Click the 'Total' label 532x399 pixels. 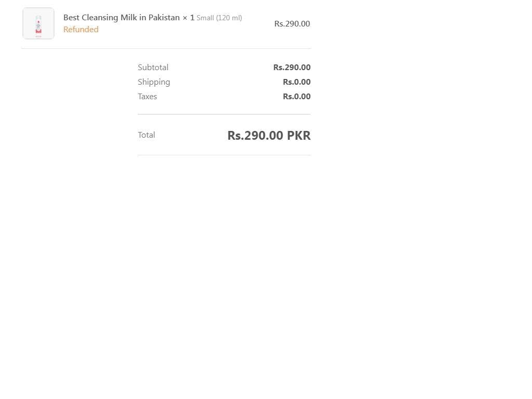tap(147, 135)
